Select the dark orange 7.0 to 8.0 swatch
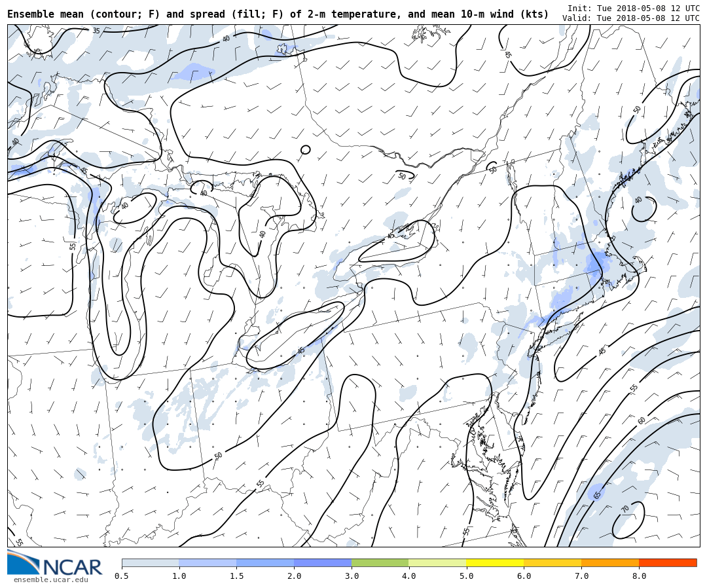Image resolution: width=707 pixels, height=588 pixels. click(x=610, y=562)
